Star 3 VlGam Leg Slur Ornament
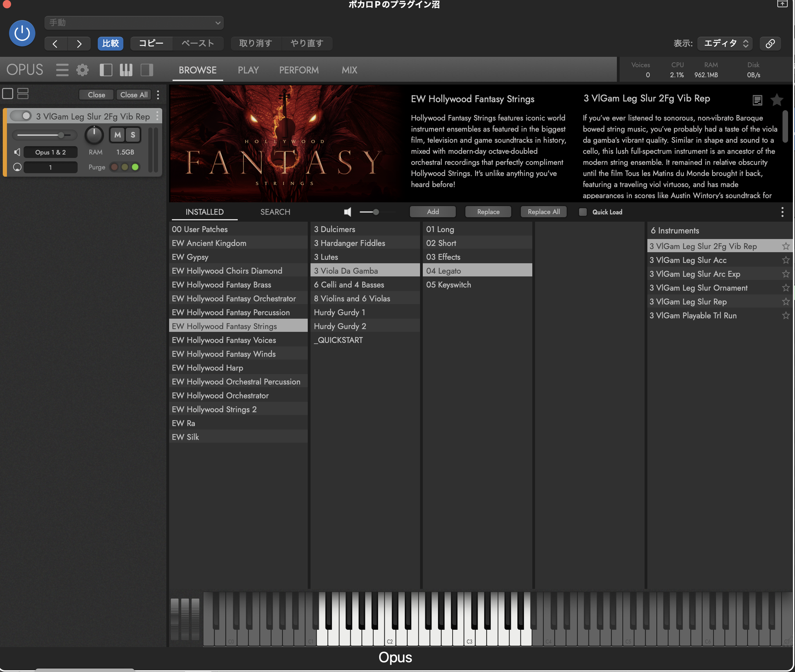 coord(786,288)
